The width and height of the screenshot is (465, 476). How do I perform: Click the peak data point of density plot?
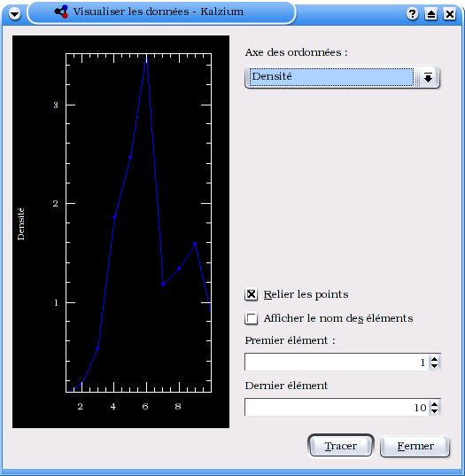[x=146, y=56]
